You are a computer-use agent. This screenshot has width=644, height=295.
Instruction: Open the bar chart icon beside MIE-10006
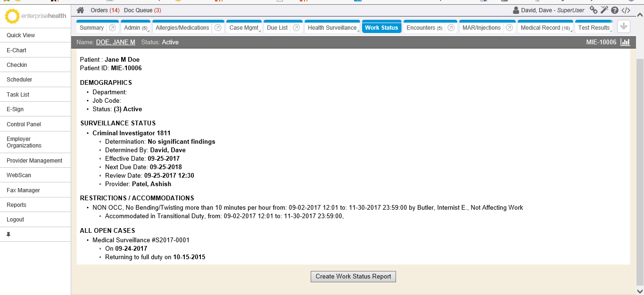pos(625,42)
